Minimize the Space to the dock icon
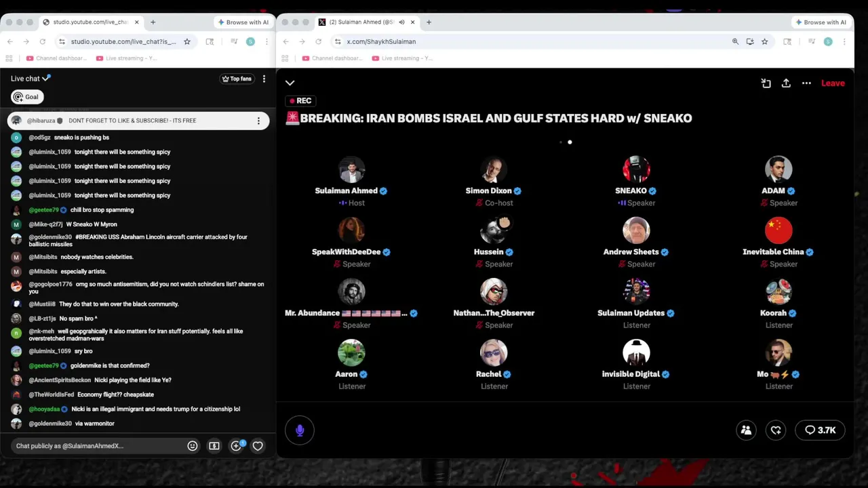This screenshot has width=868, height=488. pos(766,83)
